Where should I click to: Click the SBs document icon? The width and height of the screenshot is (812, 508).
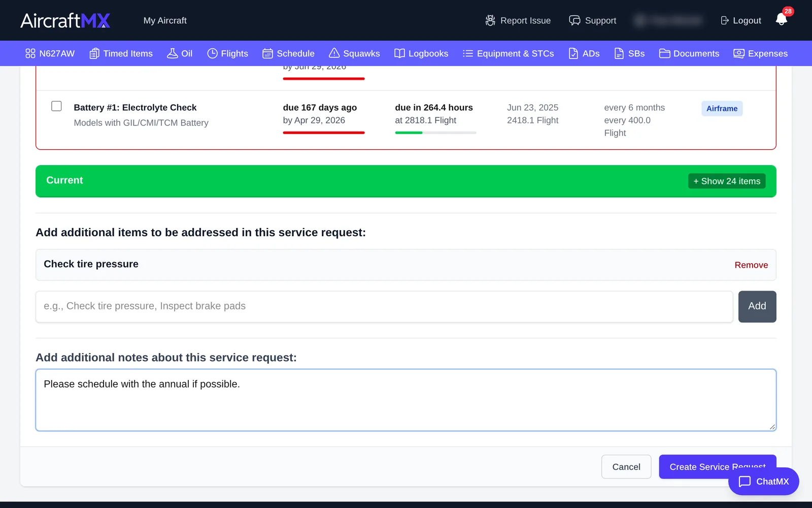coord(619,53)
